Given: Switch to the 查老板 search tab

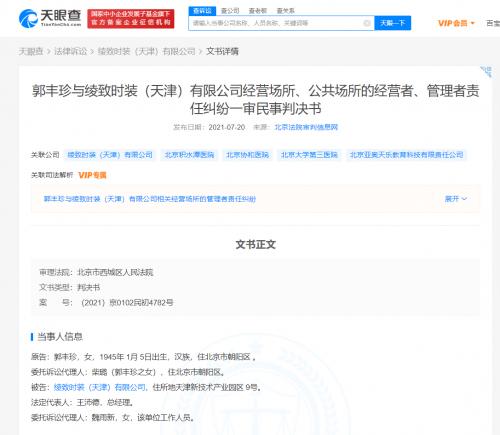Looking at the screenshot, I should pos(258,11).
